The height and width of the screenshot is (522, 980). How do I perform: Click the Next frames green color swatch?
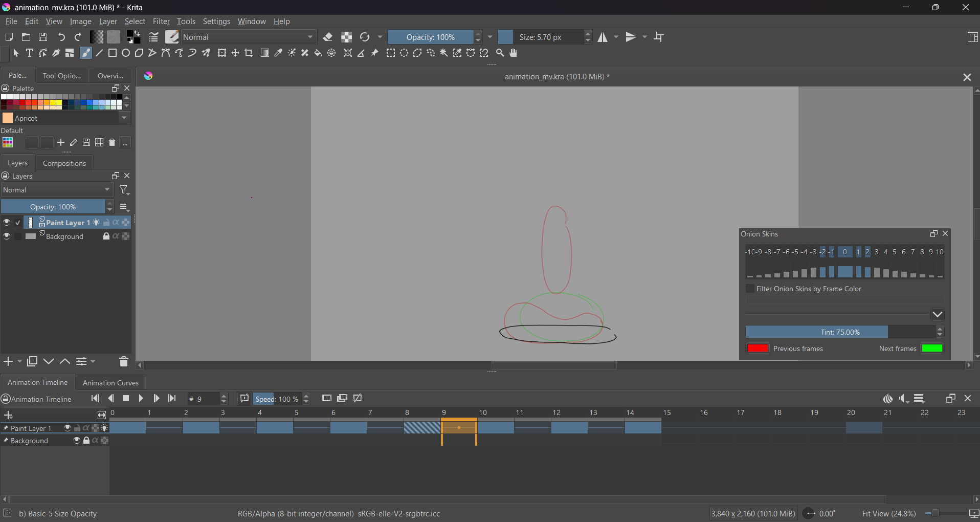tap(932, 349)
